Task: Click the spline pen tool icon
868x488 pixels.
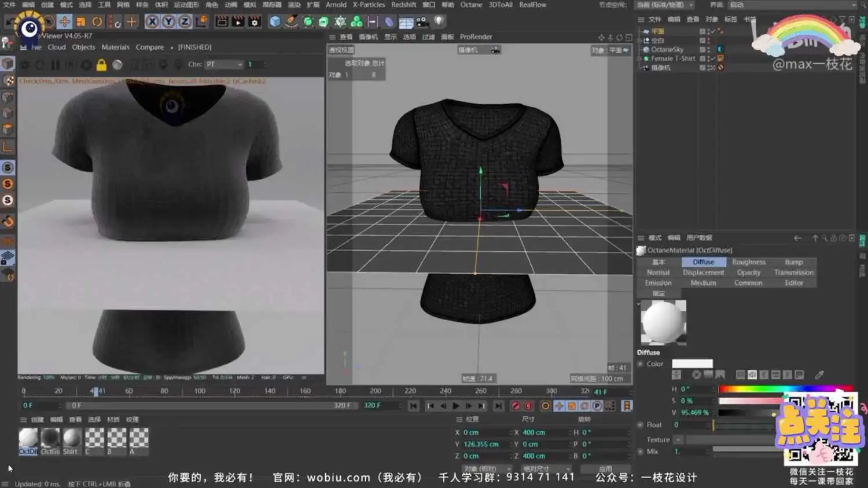Action: [x=292, y=21]
